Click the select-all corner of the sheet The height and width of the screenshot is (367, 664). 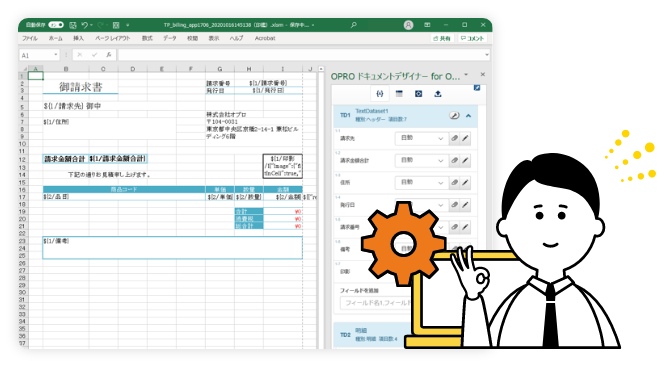pos(24,69)
